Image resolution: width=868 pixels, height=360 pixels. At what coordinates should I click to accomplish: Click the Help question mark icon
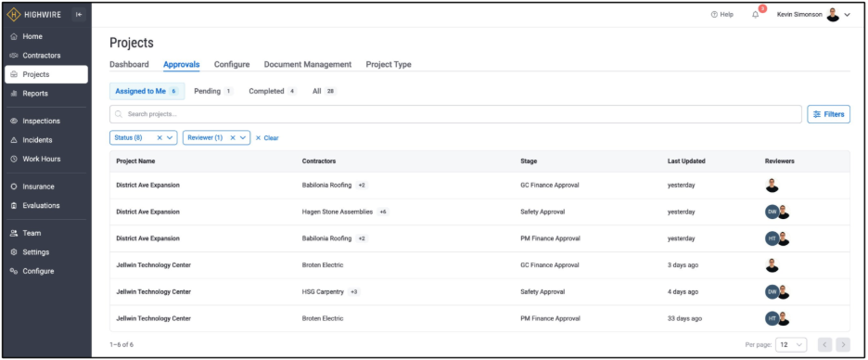click(x=714, y=15)
